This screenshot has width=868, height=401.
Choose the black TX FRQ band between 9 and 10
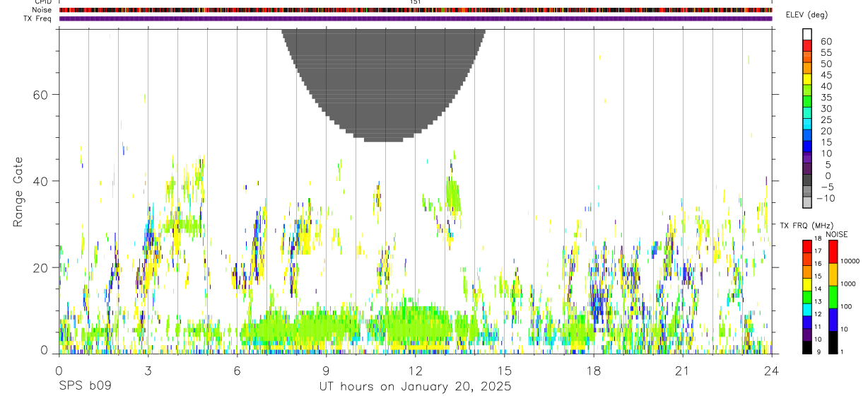(807, 347)
